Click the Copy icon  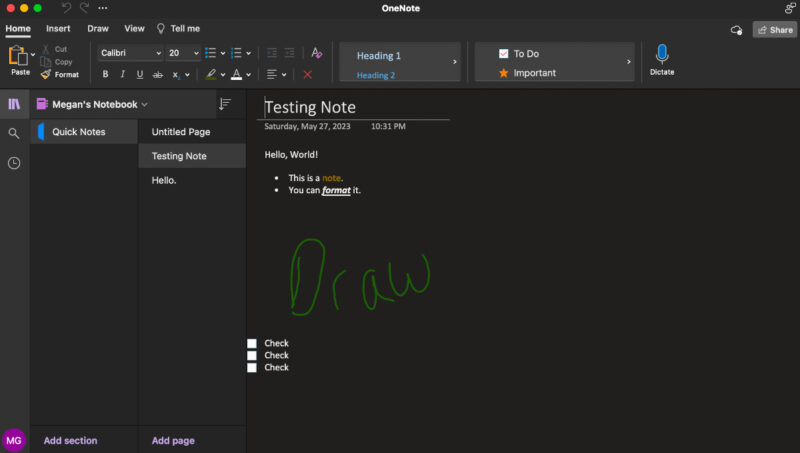click(x=46, y=62)
